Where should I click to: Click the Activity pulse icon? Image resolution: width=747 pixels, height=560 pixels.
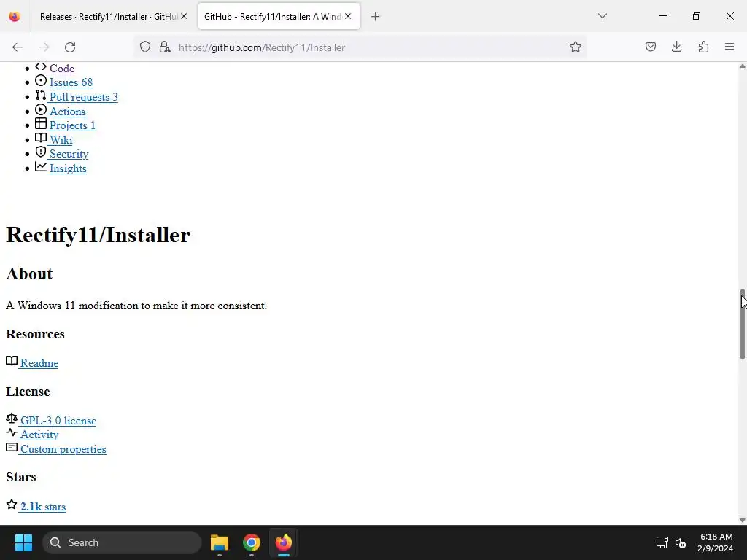pyautogui.click(x=12, y=433)
